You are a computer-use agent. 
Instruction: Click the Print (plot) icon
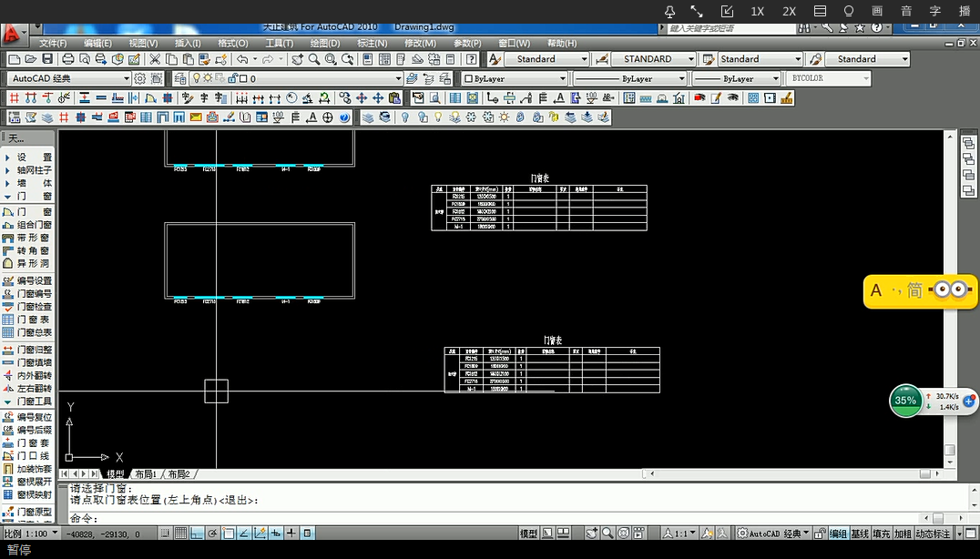tap(68, 59)
